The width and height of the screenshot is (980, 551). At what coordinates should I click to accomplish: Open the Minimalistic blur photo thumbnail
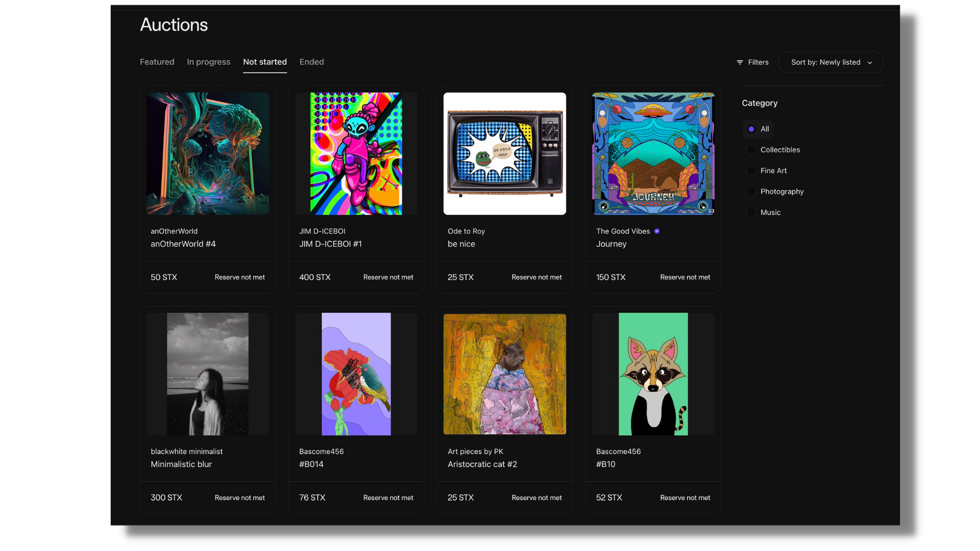click(208, 374)
